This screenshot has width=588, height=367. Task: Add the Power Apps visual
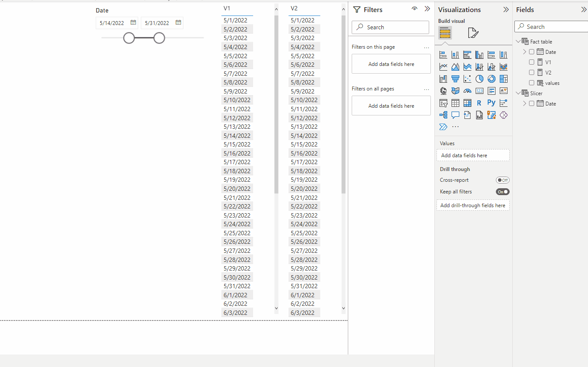tap(503, 115)
